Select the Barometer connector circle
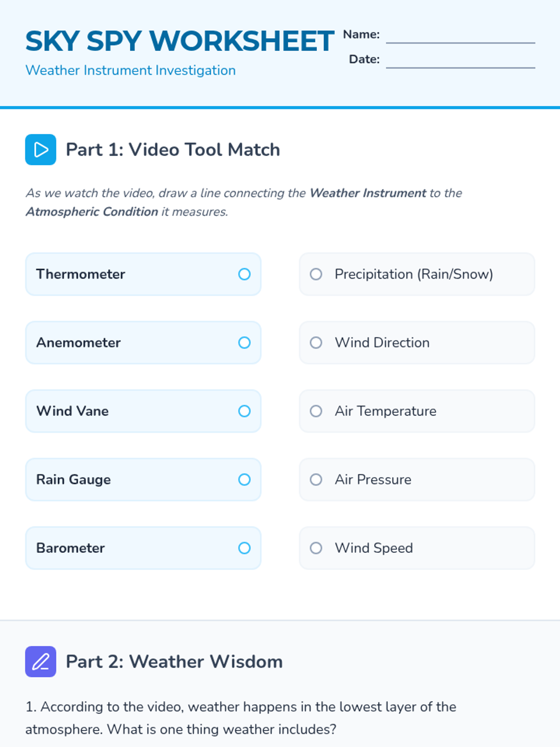Viewport: 560px width, 747px height. pos(245,548)
